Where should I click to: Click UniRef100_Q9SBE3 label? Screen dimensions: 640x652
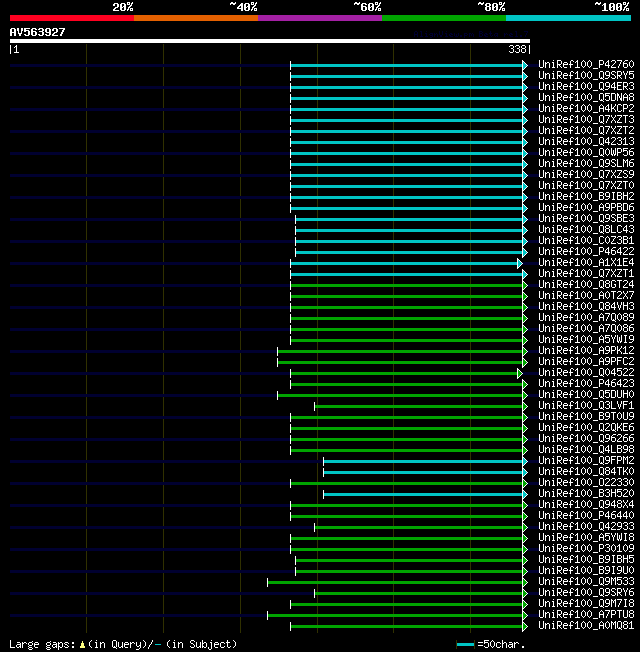coord(586,219)
